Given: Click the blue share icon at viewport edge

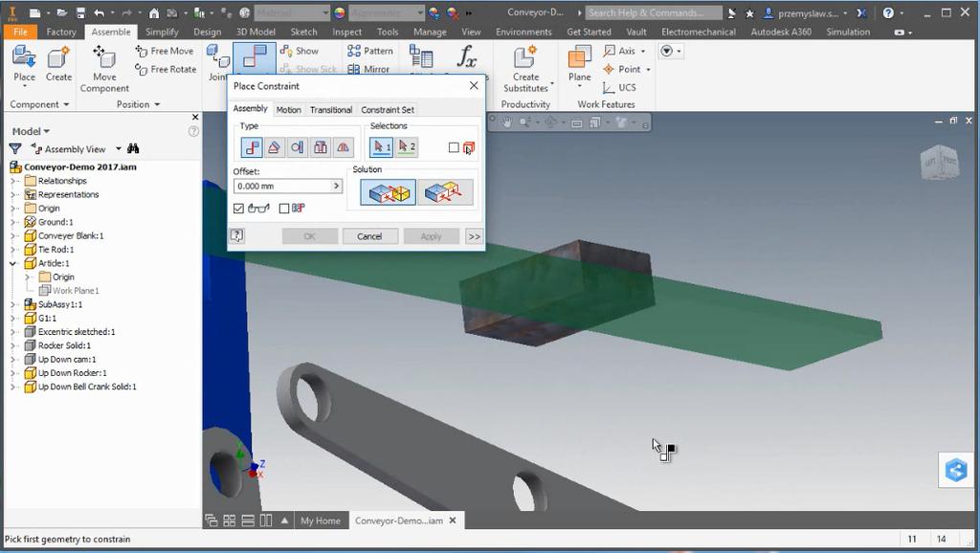Looking at the screenshot, I should 956,470.
